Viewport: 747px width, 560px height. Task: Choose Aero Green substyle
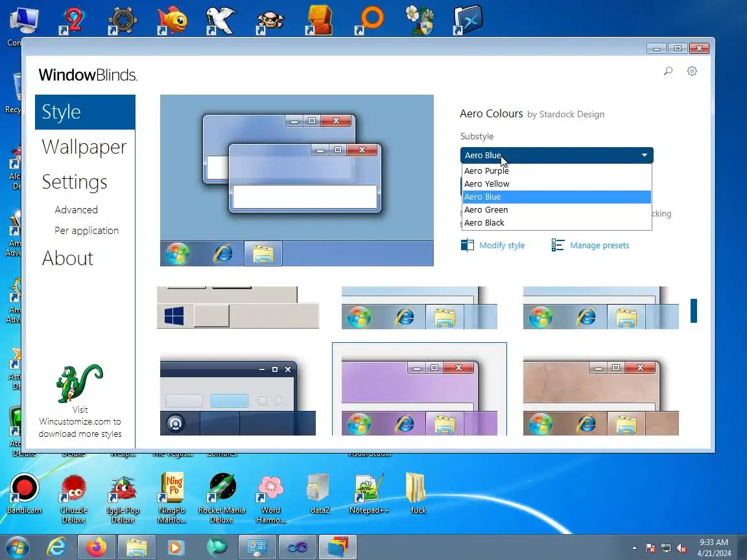556,209
